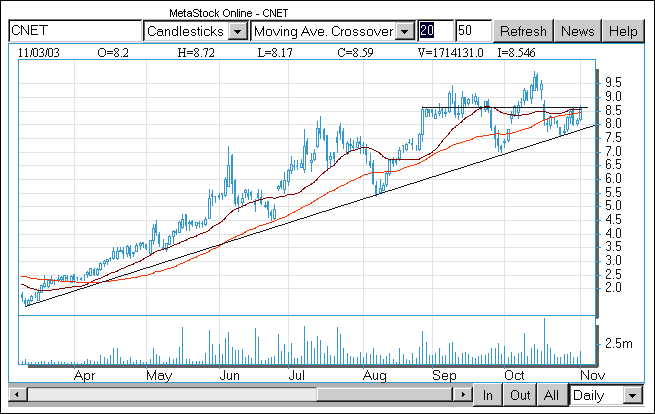Click the 2.0 price axis label
This screenshot has width=655, height=414.
613,288
